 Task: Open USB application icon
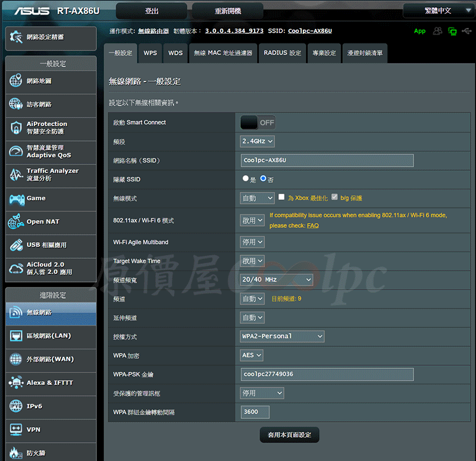tap(16, 244)
